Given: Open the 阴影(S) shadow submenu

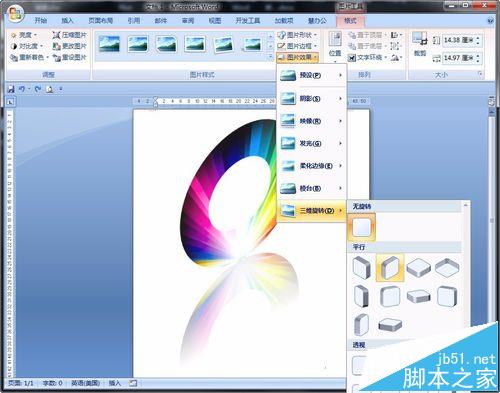Looking at the screenshot, I should point(311,99).
